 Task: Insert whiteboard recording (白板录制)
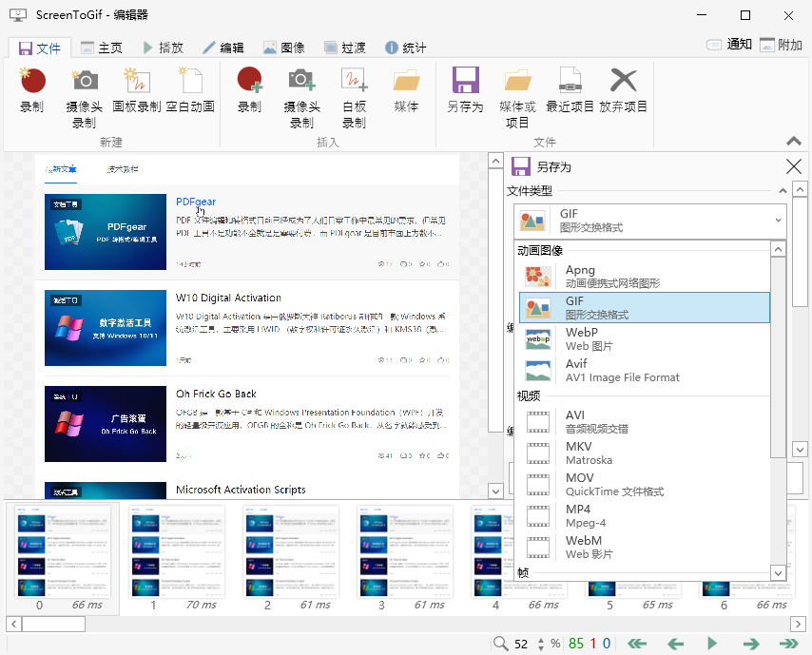coord(355,98)
